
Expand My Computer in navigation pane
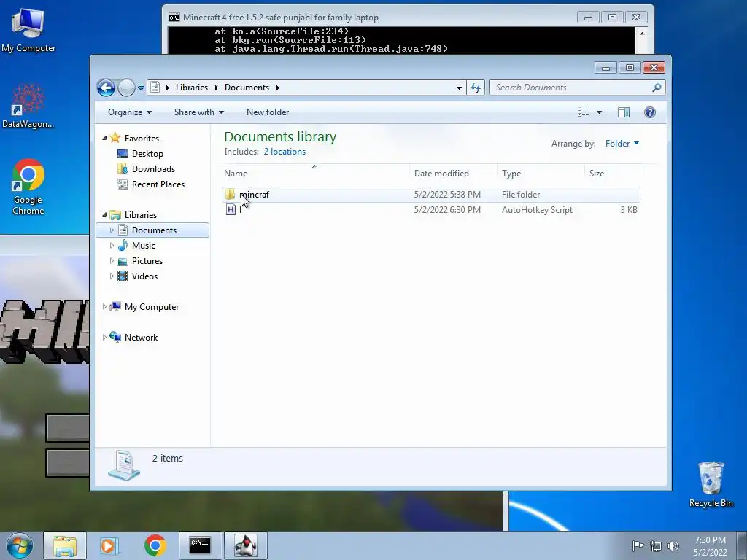pos(104,307)
